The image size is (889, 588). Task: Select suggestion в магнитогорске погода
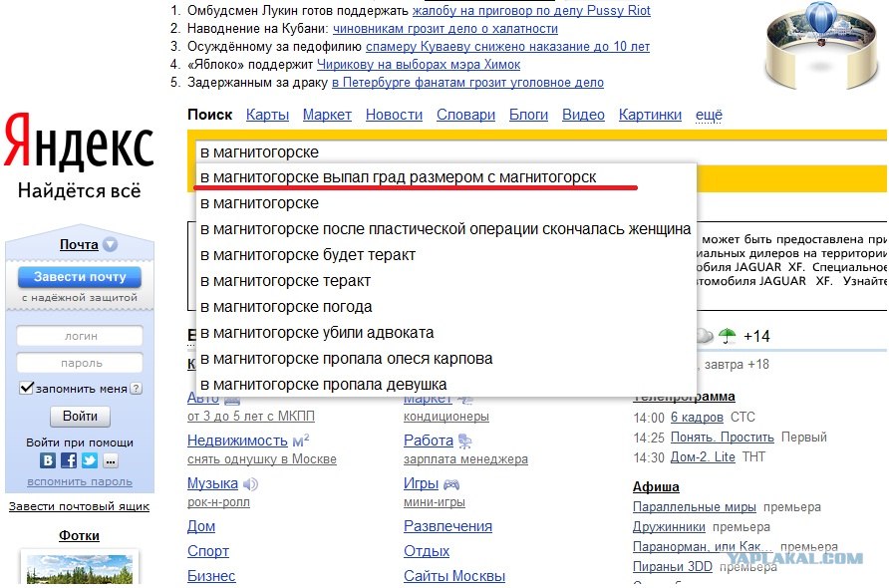click(445, 307)
